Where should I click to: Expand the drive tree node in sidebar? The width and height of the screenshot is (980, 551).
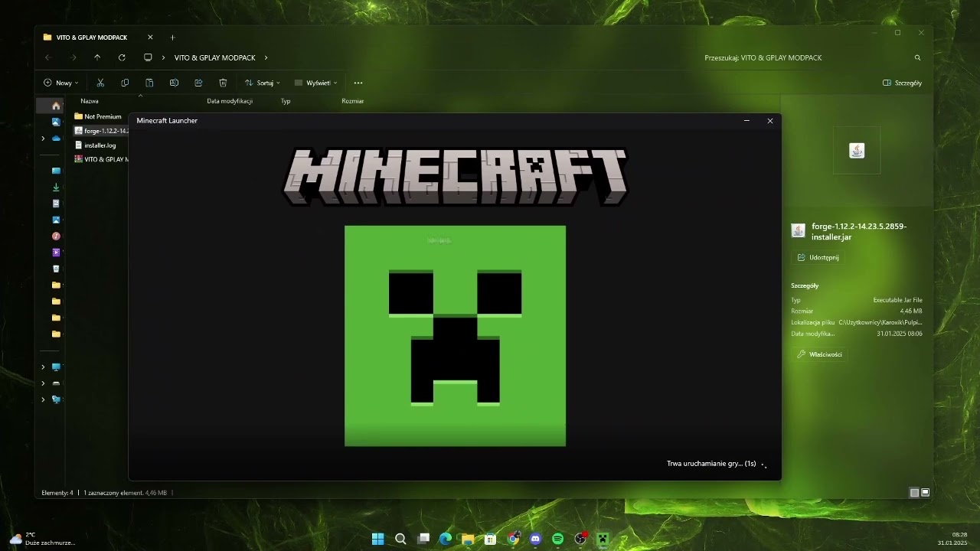click(43, 383)
